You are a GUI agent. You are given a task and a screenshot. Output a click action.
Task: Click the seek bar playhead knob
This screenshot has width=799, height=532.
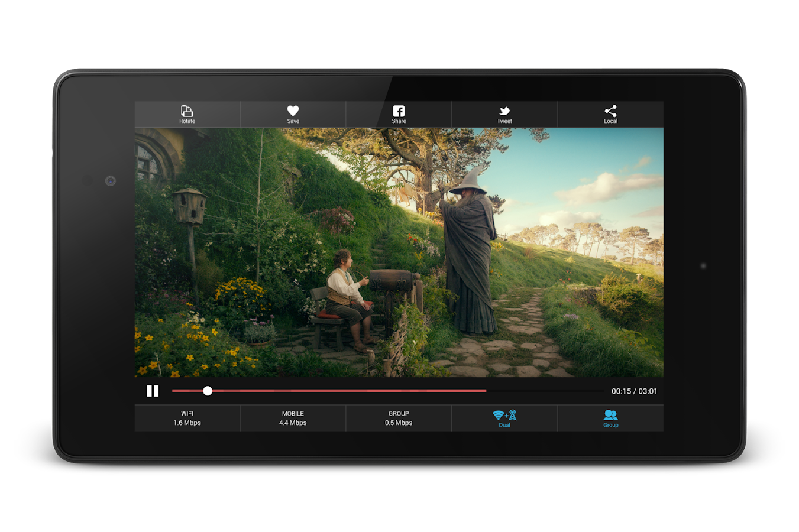(x=208, y=391)
